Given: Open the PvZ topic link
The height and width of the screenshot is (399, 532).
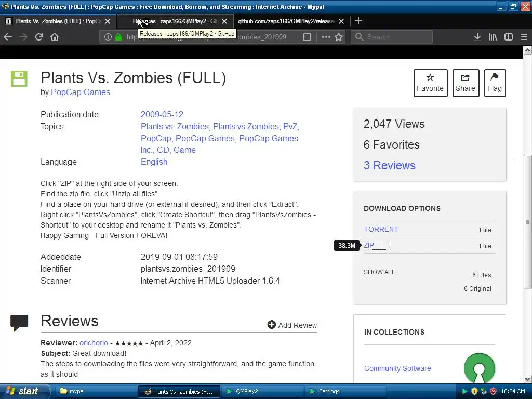Looking at the screenshot, I should point(290,126).
